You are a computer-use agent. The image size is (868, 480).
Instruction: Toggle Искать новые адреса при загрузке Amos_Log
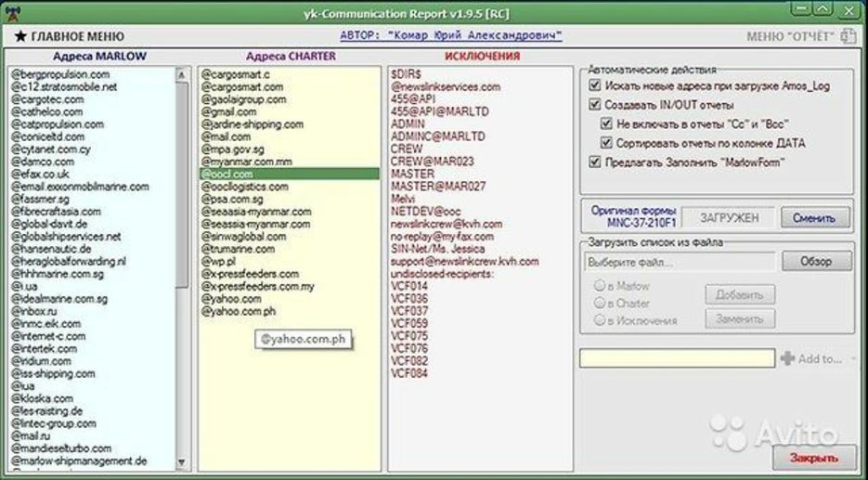[595, 85]
